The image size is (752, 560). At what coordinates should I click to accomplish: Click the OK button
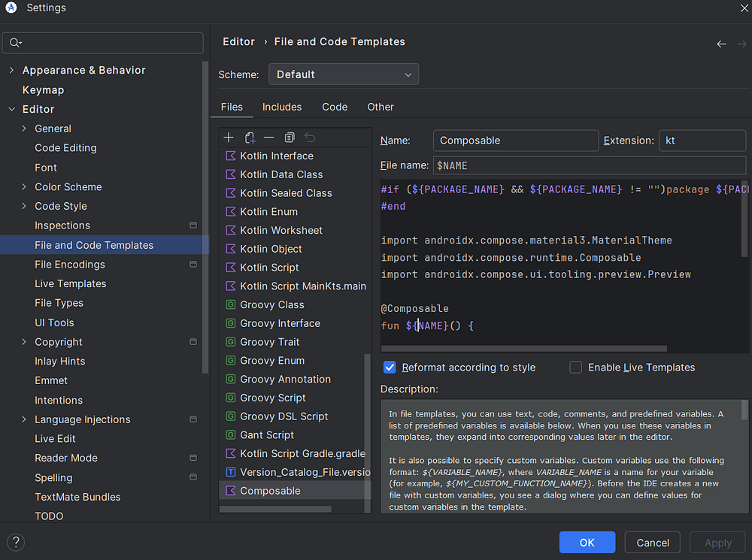pos(587,542)
